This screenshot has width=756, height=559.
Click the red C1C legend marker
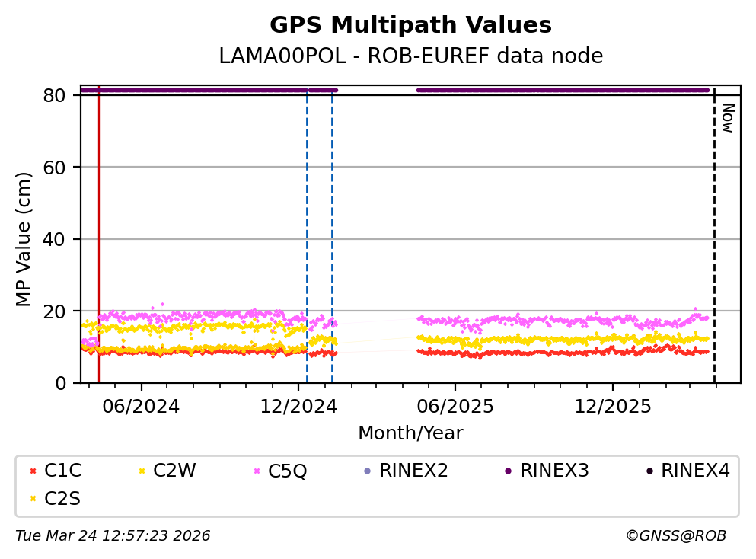click(x=33, y=471)
